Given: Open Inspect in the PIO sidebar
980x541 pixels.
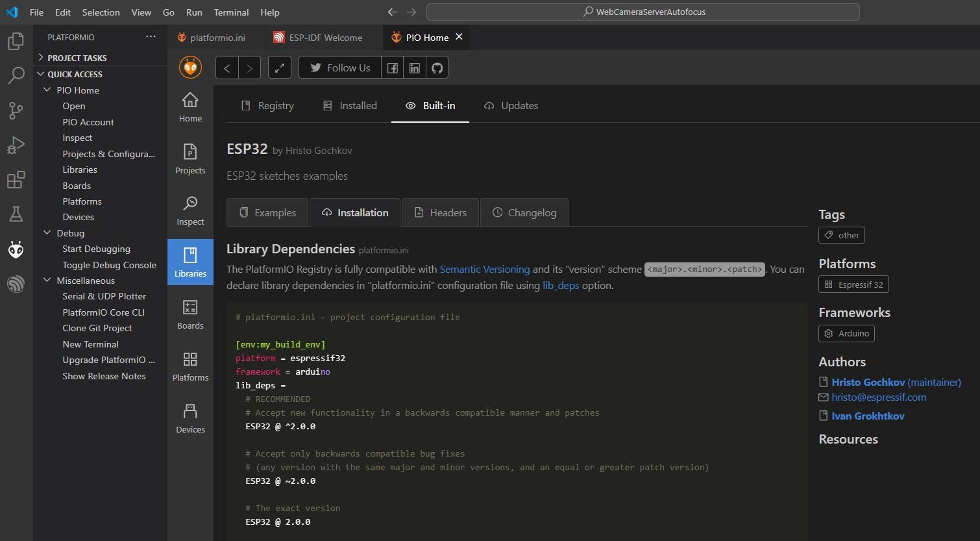Looking at the screenshot, I should click(x=190, y=211).
